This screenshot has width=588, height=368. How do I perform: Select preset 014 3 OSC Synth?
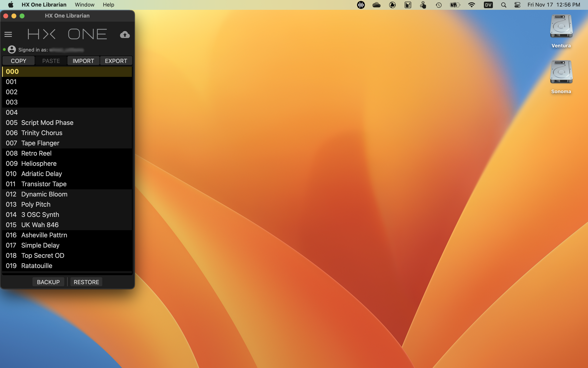67,215
